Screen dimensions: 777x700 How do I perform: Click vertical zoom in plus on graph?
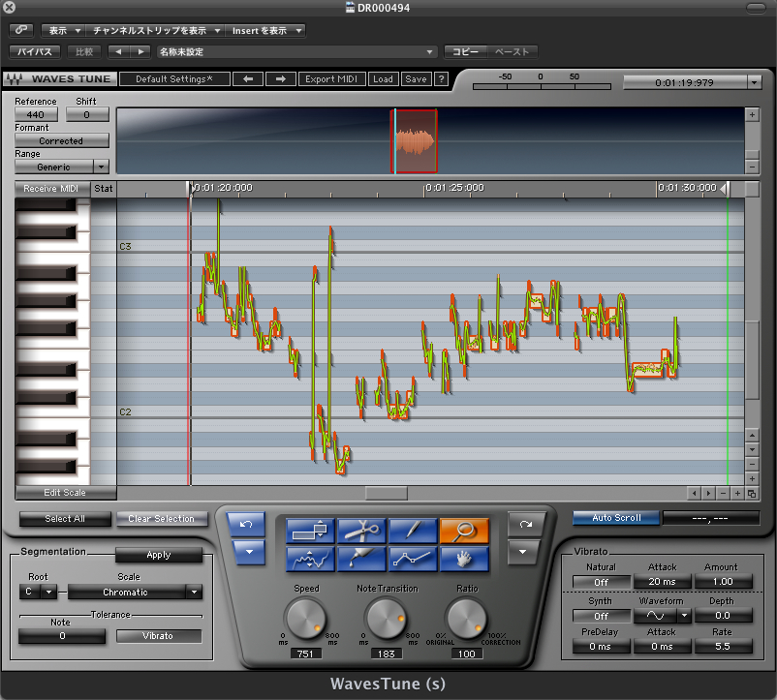[x=752, y=478]
